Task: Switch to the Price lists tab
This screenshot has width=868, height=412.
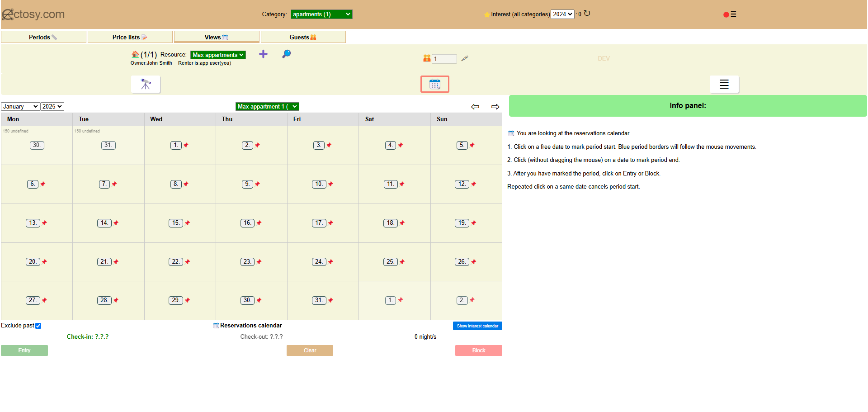Action: point(130,37)
